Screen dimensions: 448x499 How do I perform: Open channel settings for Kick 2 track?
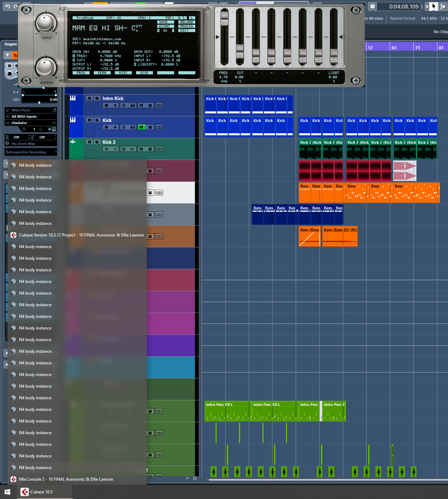pyautogui.click(x=124, y=149)
